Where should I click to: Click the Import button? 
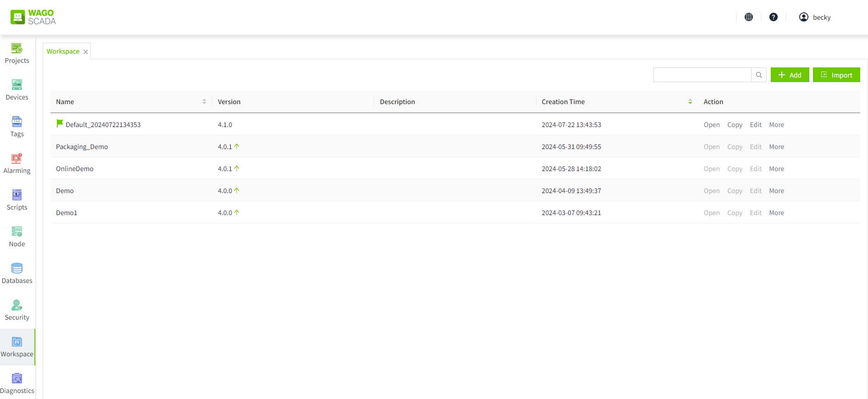tap(836, 75)
